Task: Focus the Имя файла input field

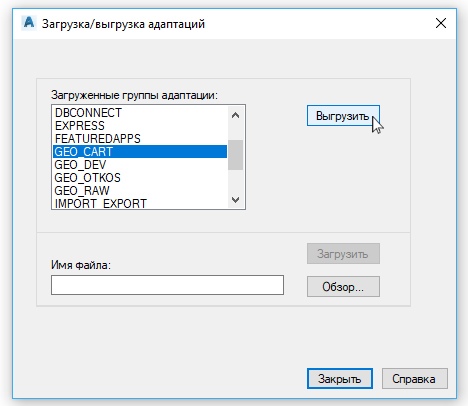Action: click(167, 285)
